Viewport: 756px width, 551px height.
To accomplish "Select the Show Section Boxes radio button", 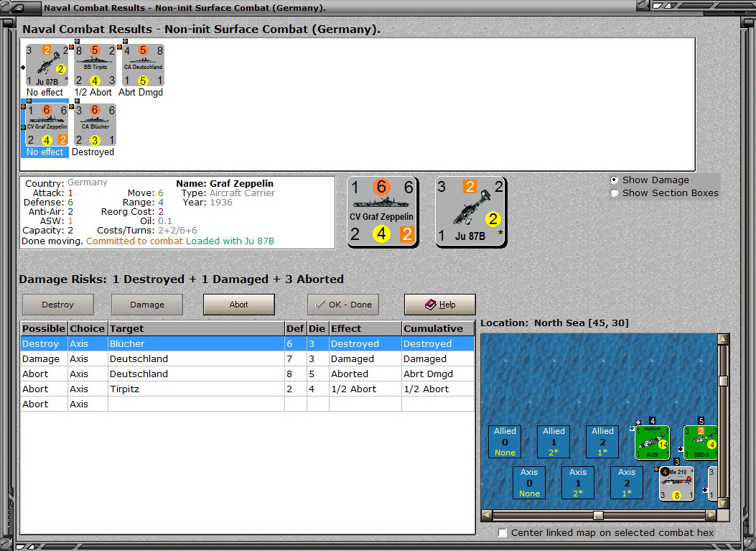I will click(615, 193).
